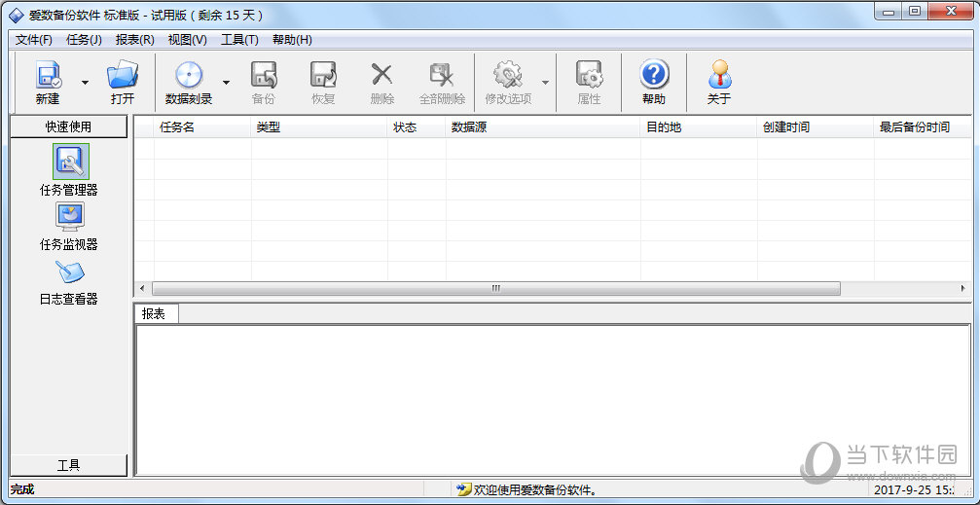Click the 全部删除 (Delete All) icon
This screenshot has width=980, height=505.
[x=442, y=75]
